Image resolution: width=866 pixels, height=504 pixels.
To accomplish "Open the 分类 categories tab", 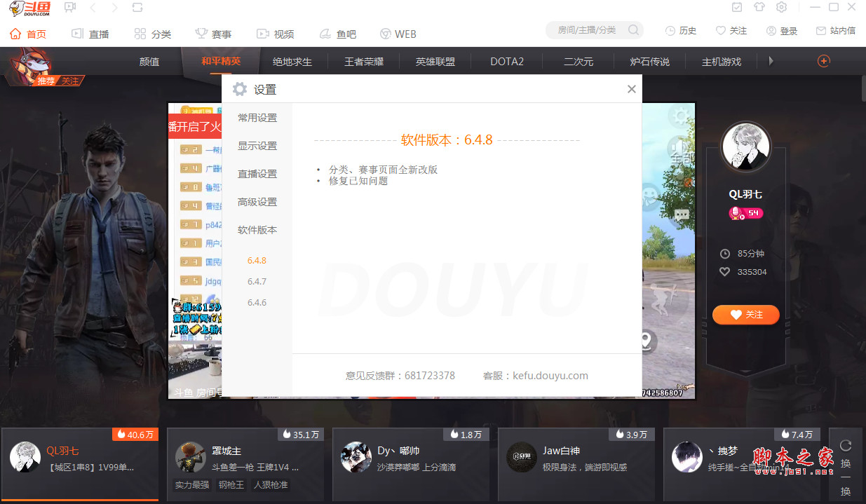I will coord(152,34).
